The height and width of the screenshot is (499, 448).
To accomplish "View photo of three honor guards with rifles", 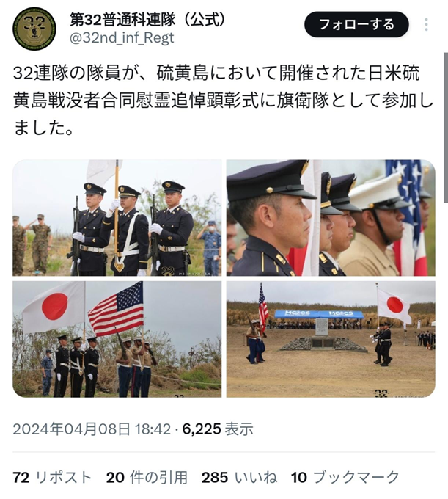I will pyautogui.click(x=117, y=218).
